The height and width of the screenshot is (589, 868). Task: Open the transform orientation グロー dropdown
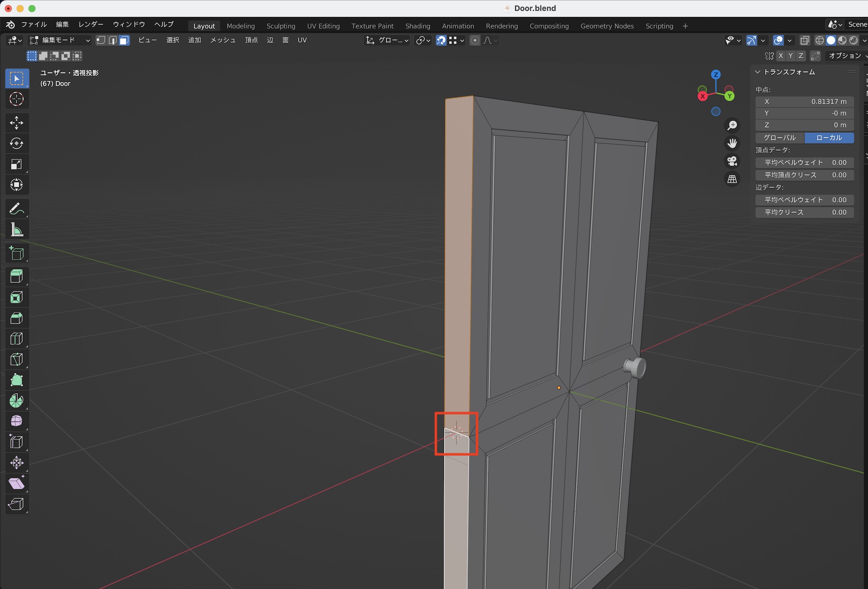pyautogui.click(x=388, y=40)
